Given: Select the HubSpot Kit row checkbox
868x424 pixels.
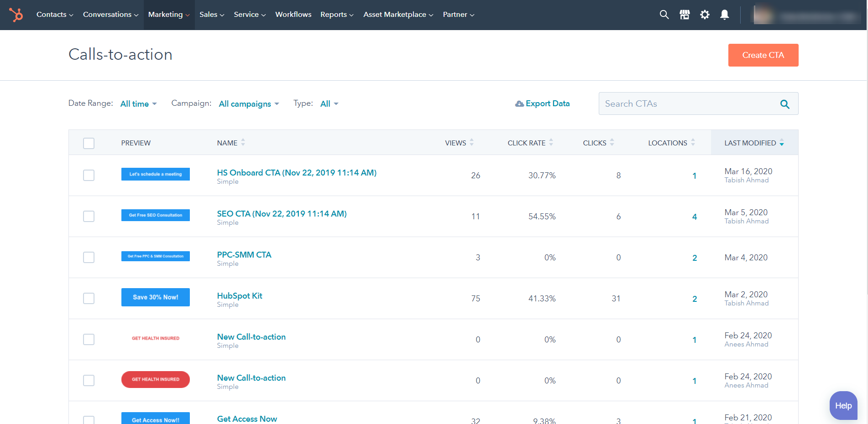Looking at the screenshot, I should (x=89, y=299).
